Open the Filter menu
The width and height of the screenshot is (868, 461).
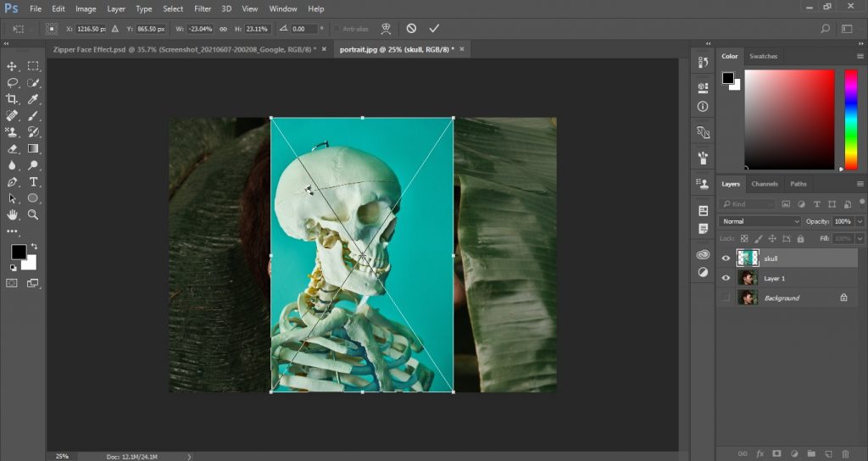(x=203, y=8)
